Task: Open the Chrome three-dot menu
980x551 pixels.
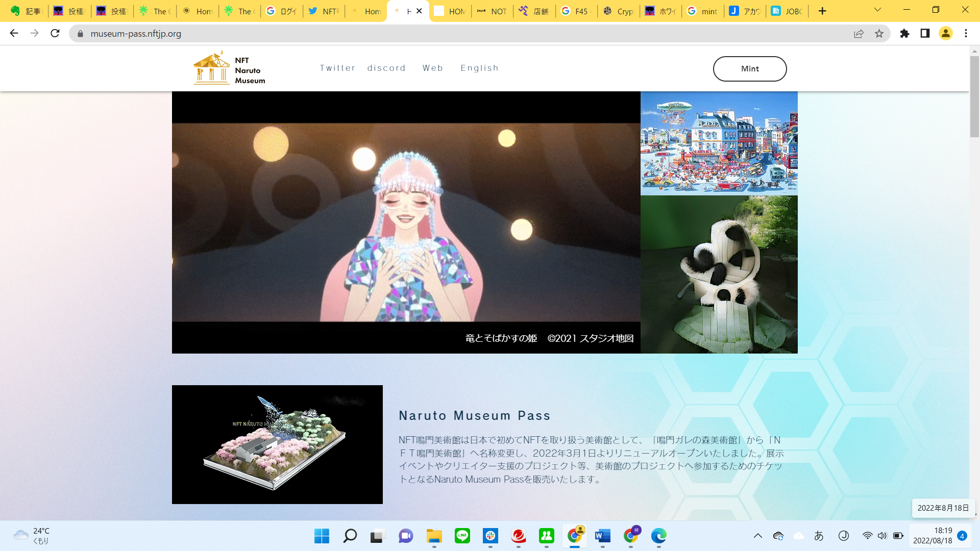Action: pos(966,34)
